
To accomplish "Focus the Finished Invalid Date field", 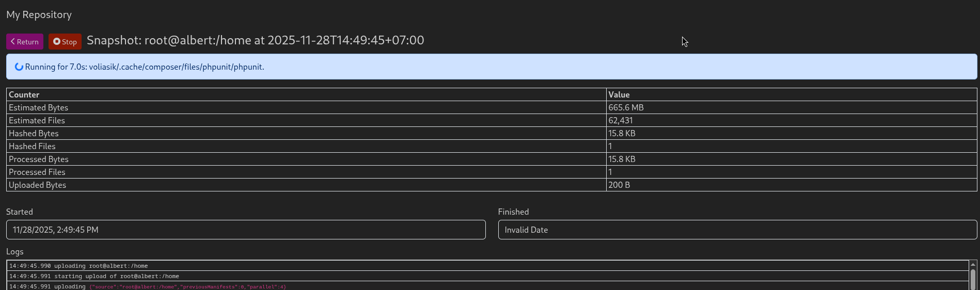I will pos(737,230).
